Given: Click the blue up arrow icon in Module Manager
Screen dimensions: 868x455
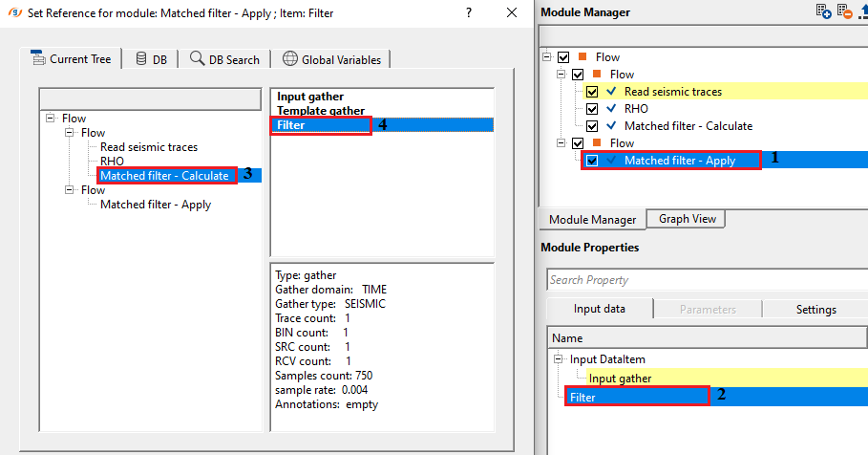Looking at the screenshot, I should (862, 11).
